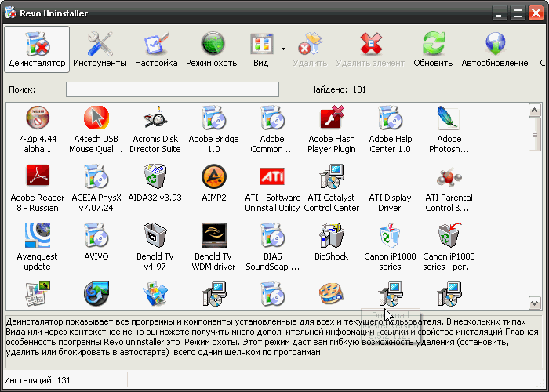Click the scrollbar up arrow
549x392 pixels.
click(x=535, y=111)
